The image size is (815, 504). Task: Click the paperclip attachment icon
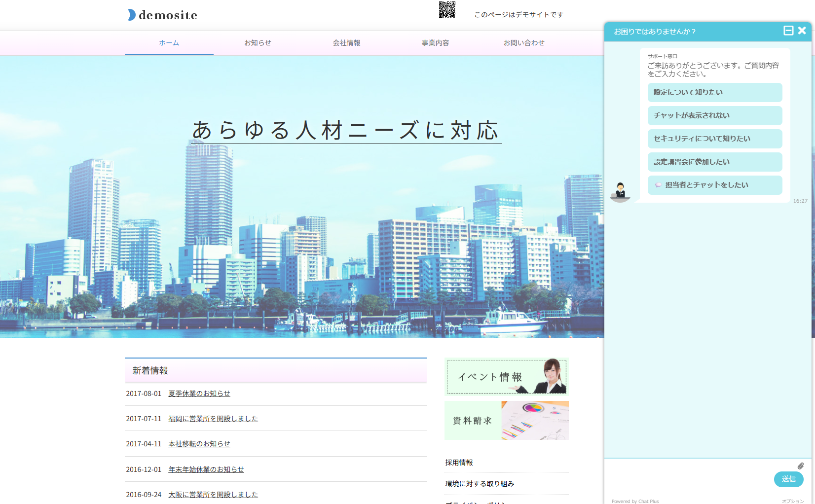click(800, 466)
